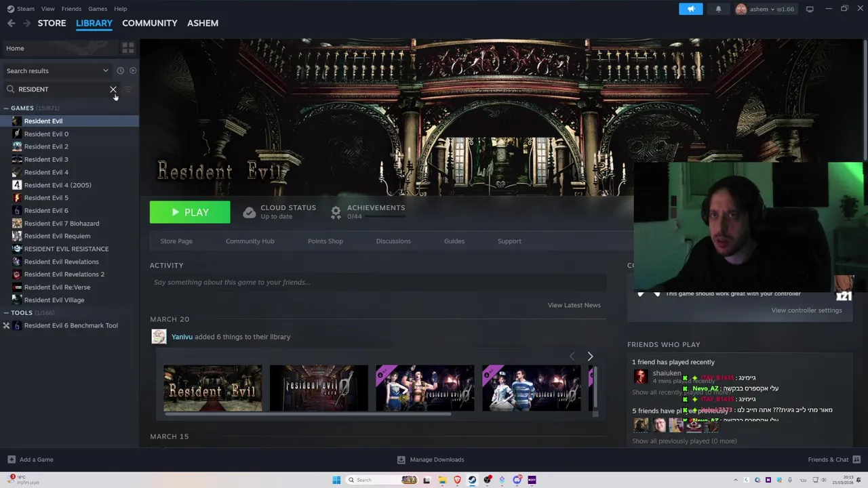
Task: Open the Resident Evil thumbnail in activity
Action: (x=212, y=388)
